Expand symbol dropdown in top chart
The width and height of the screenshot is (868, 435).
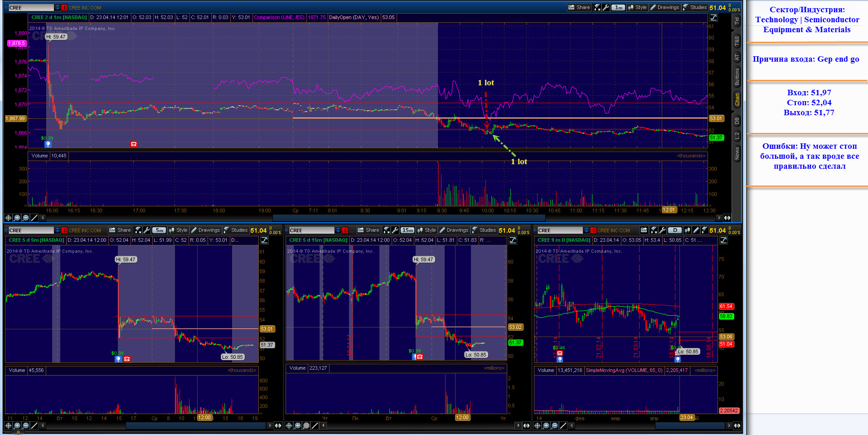(x=57, y=7)
